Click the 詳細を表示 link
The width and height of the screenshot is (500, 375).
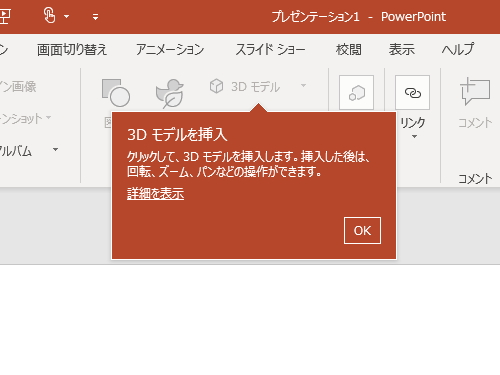(155, 194)
